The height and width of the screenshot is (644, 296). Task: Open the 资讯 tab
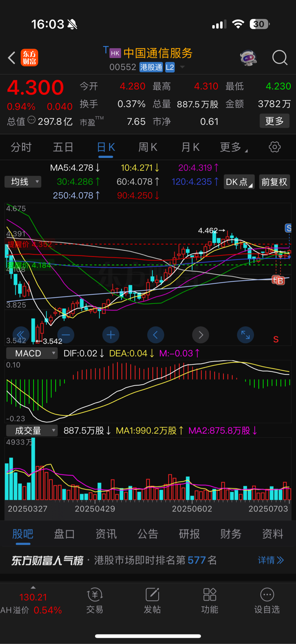[106, 534]
